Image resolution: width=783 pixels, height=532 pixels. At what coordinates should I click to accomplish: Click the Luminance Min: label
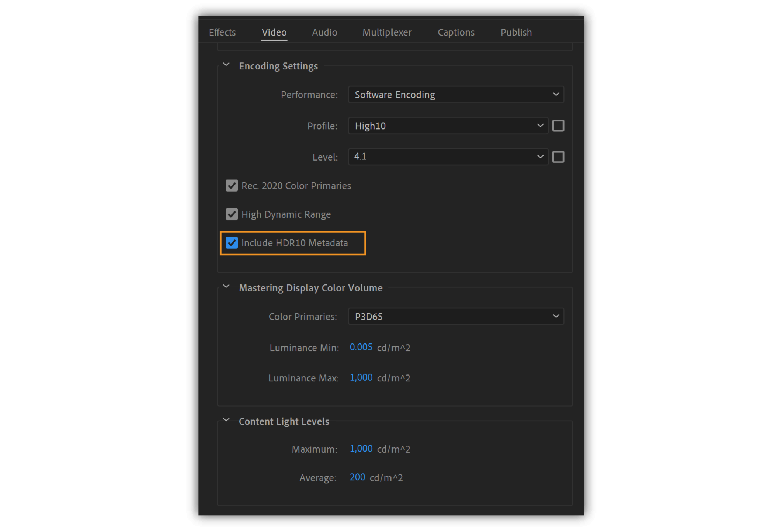(304, 348)
